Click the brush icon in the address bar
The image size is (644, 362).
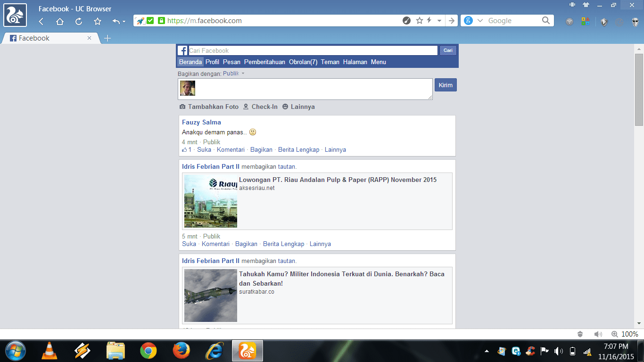(x=406, y=21)
